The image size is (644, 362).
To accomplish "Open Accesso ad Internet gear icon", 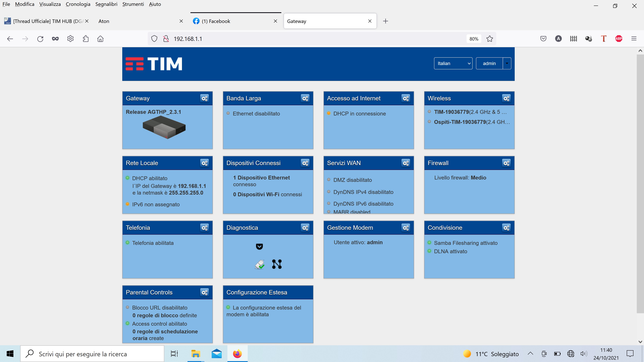I will (406, 98).
